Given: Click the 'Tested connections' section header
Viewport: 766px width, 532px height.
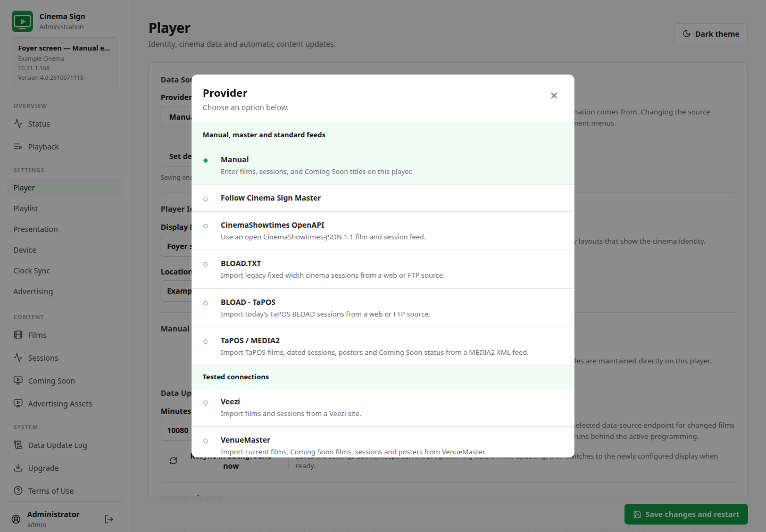Looking at the screenshot, I should pos(383,377).
